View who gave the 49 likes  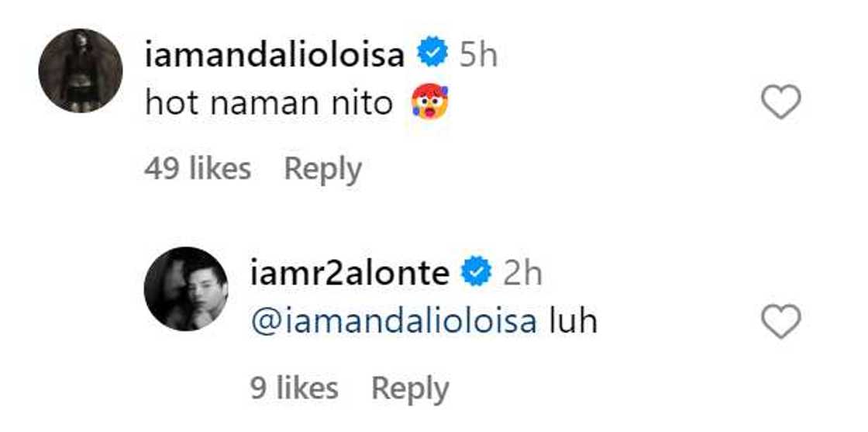tap(198, 168)
